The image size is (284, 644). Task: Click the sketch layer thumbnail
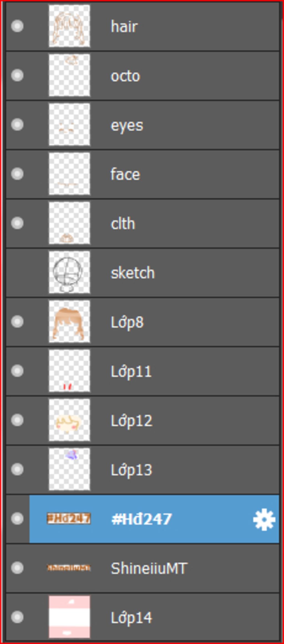point(69,272)
